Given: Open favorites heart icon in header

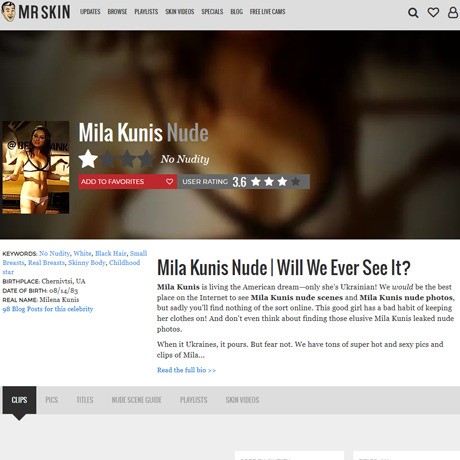Looking at the screenshot, I should coord(433,12).
